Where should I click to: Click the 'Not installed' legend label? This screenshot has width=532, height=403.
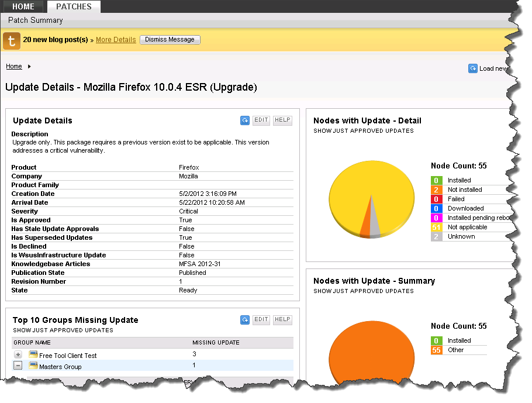[465, 190]
